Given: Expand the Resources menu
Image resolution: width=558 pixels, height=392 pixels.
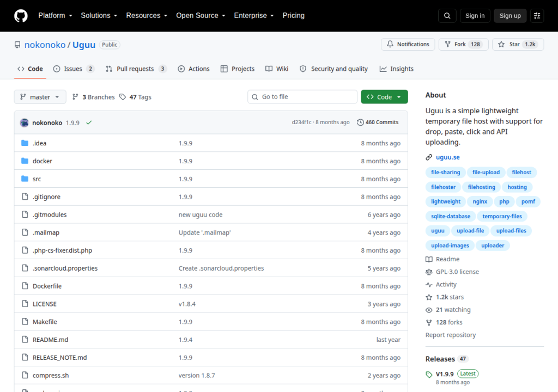Looking at the screenshot, I should 147,16.
